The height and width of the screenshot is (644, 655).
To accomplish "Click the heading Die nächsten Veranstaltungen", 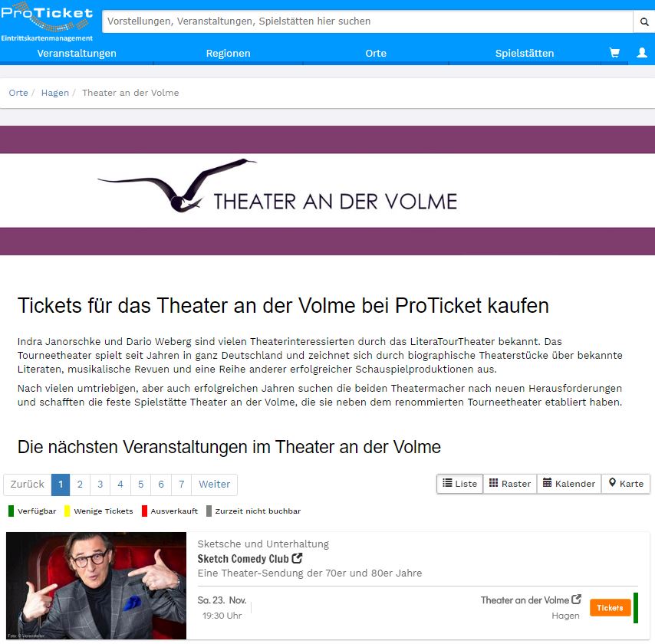I will [x=229, y=447].
